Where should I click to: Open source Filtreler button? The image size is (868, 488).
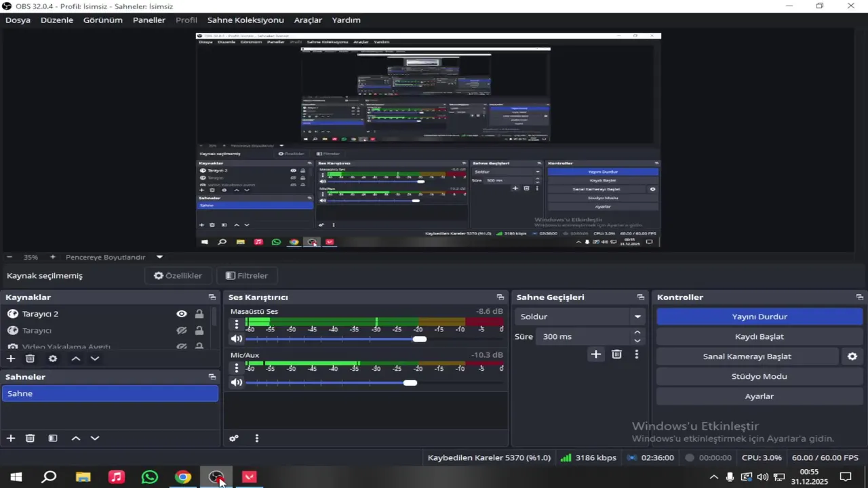pos(247,276)
